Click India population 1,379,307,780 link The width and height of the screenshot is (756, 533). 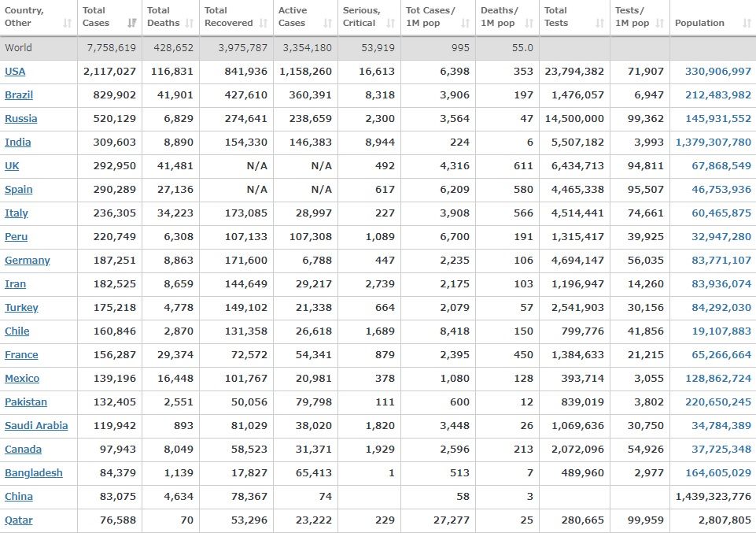pyautogui.click(x=713, y=143)
